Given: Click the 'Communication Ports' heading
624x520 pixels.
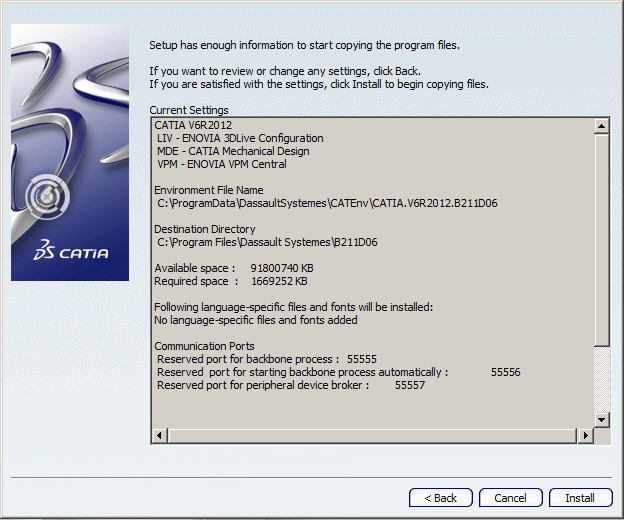Looking at the screenshot, I should pyautogui.click(x=204, y=346).
